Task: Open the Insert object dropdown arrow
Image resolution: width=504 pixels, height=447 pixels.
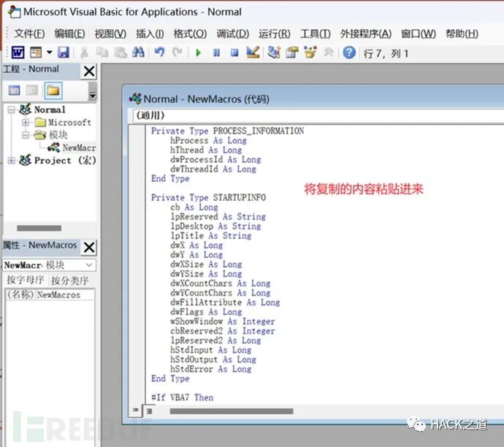Action: click(x=49, y=52)
